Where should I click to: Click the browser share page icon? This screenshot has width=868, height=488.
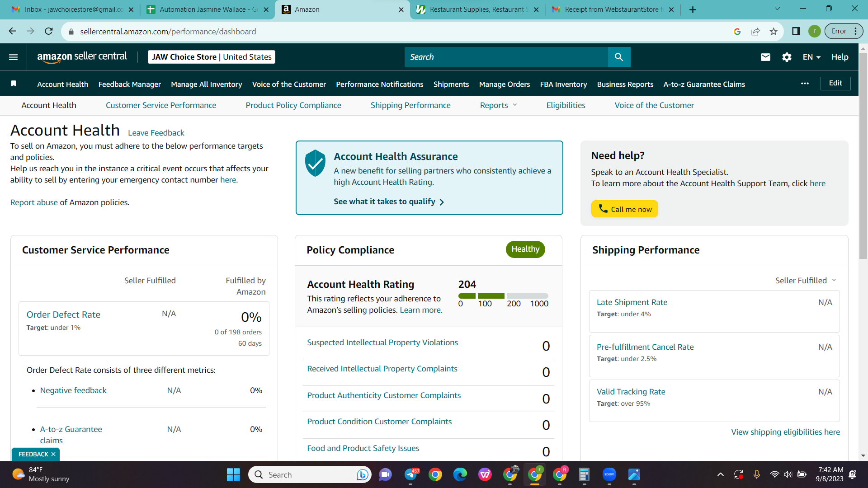755,31
